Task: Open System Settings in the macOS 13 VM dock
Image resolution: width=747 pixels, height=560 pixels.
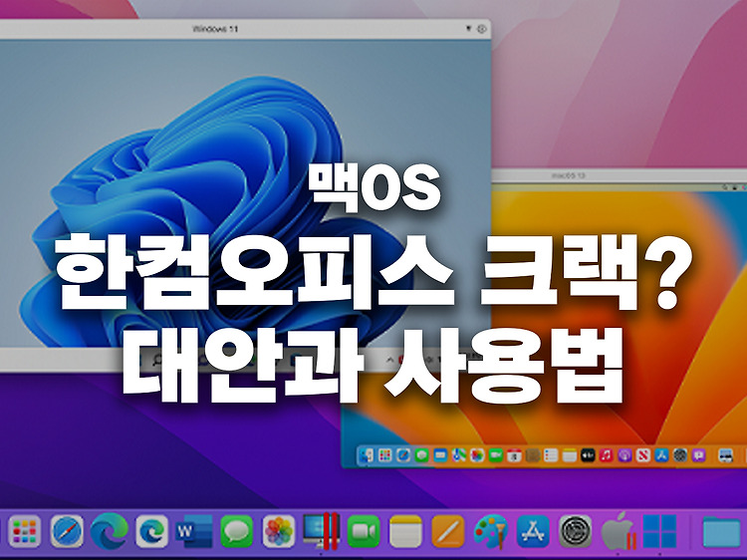Action: [680, 455]
